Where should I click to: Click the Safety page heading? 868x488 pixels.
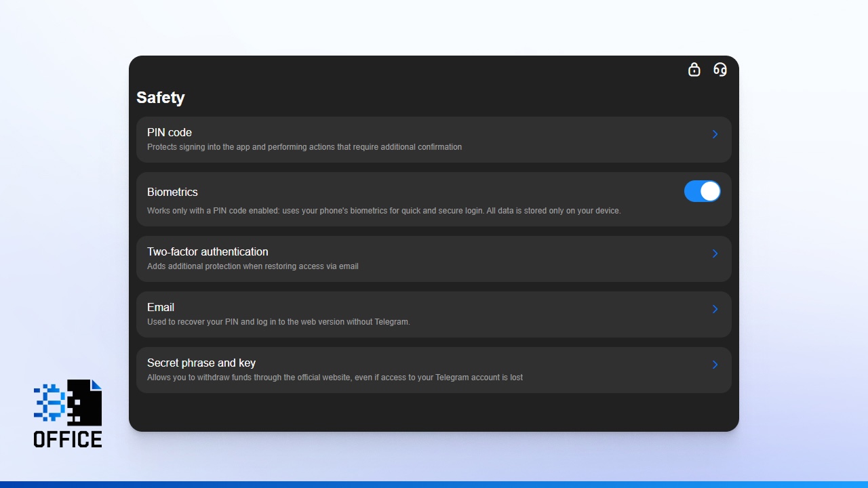[x=161, y=98]
